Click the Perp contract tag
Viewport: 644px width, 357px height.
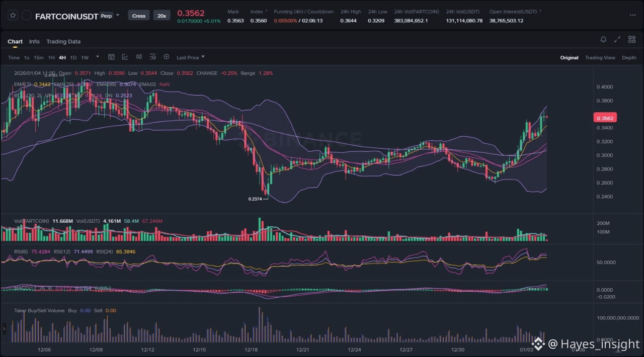(106, 16)
